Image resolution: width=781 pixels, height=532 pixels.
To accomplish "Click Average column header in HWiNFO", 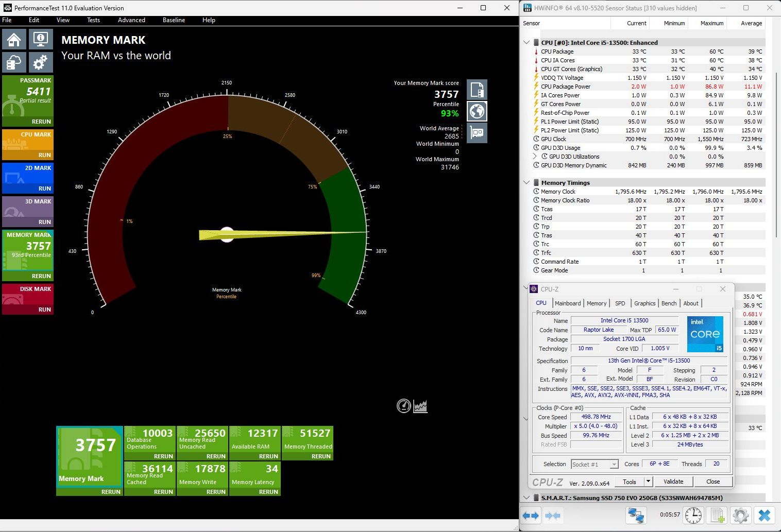I will pos(751,23).
